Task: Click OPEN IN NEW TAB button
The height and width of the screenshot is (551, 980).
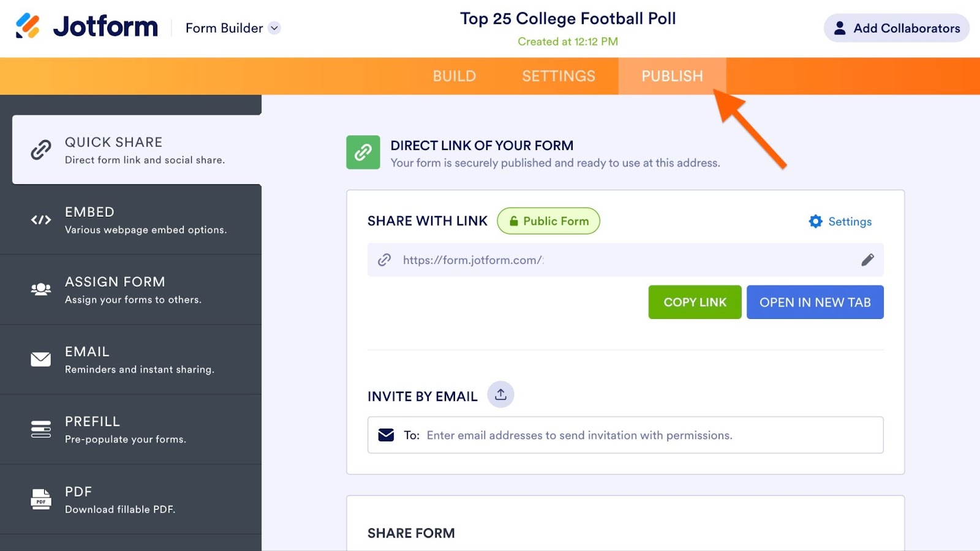Action: click(x=815, y=302)
